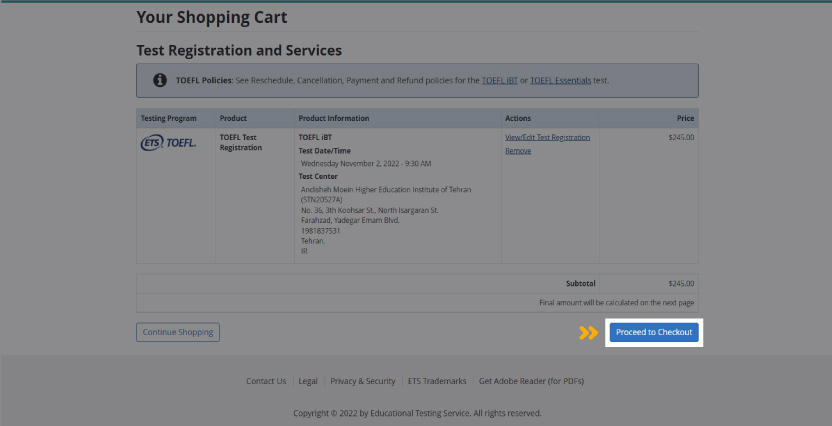
Task: Click the Test Date/Time label
Action: click(324, 151)
